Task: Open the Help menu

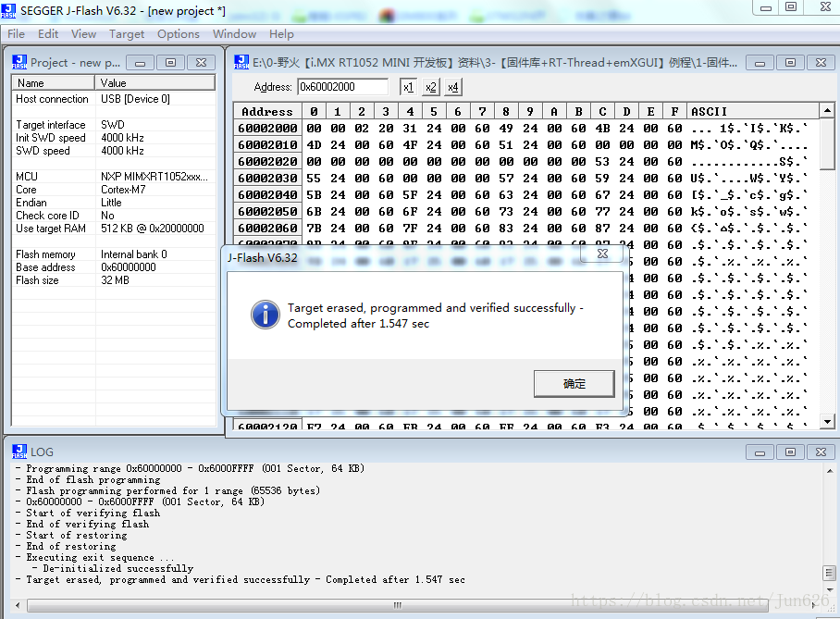Action: coord(281,33)
